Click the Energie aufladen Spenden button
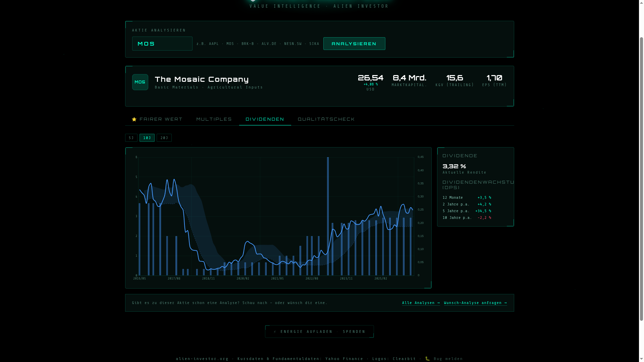This screenshot has height=362, width=644. [x=319, y=331]
